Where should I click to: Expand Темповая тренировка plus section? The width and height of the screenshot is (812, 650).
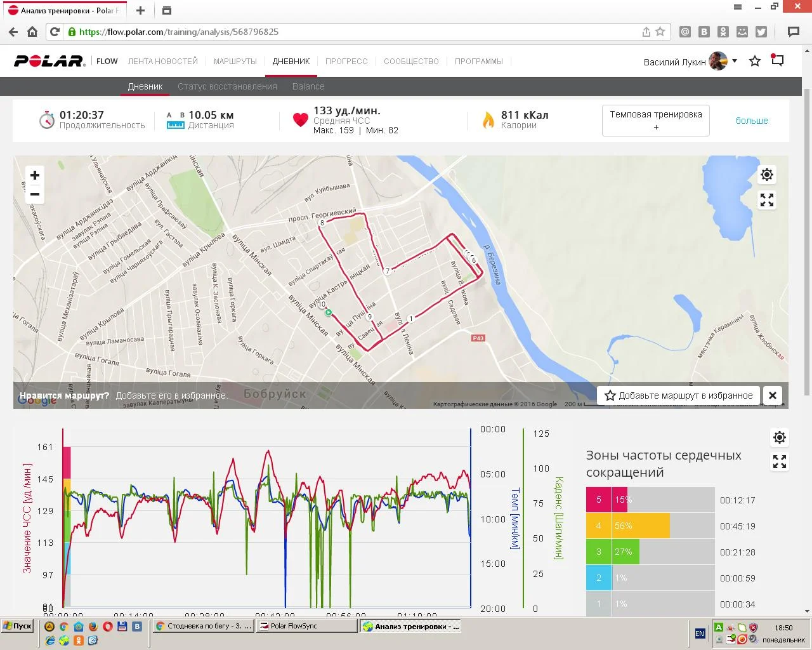[x=655, y=121]
